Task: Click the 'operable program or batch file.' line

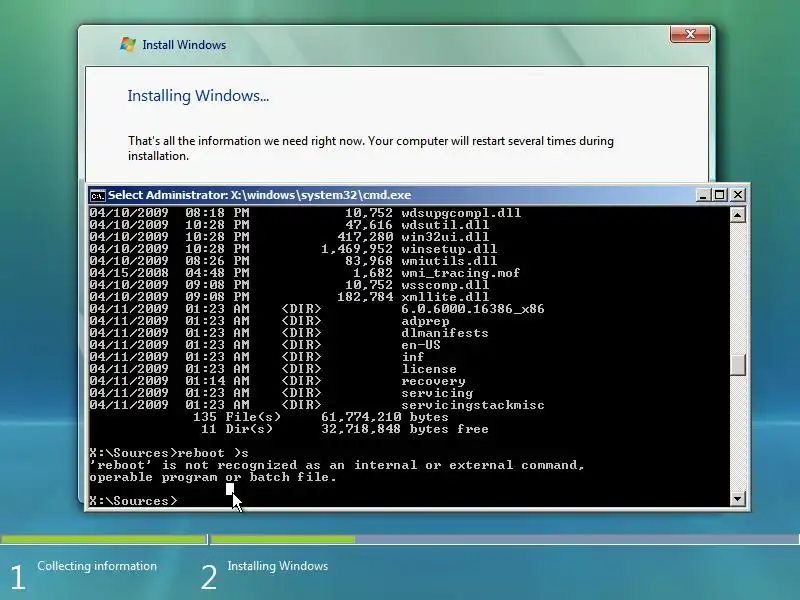Action: (x=213, y=477)
